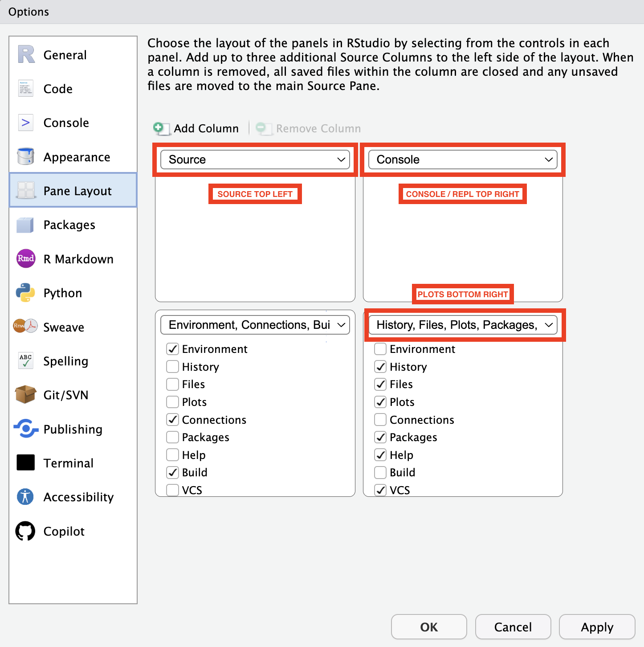Switch to the Terminal options section
The height and width of the screenshot is (647, 644).
tap(69, 463)
